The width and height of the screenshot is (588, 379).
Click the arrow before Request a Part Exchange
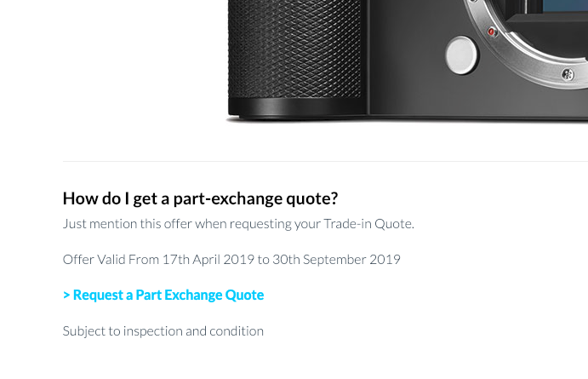coord(66,295)
